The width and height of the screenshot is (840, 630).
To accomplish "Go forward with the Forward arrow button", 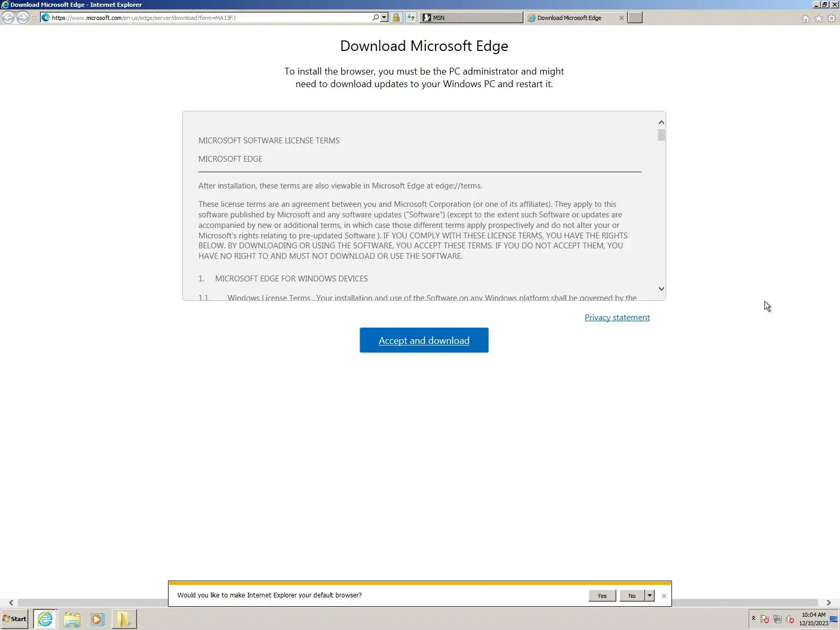I will pos(23,17).
